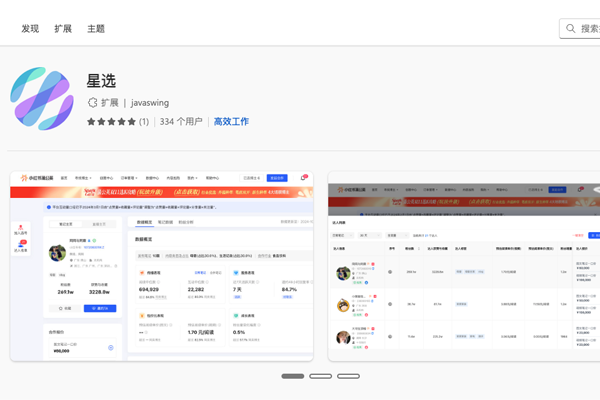Image resolution: width=600 pixels, height=400 pixels.
Task: Click the blue button in first screenshot header
Action: [x=277, y=178]
